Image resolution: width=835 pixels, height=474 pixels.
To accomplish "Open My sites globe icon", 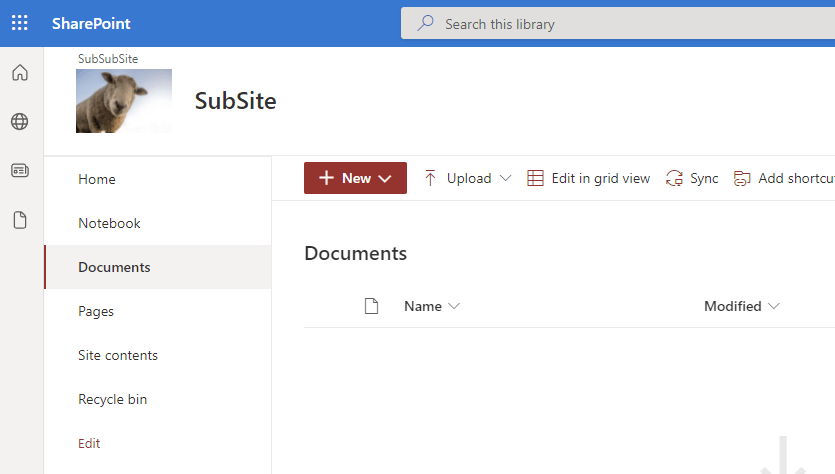I will pyautogui.click(x=20, y=122).
